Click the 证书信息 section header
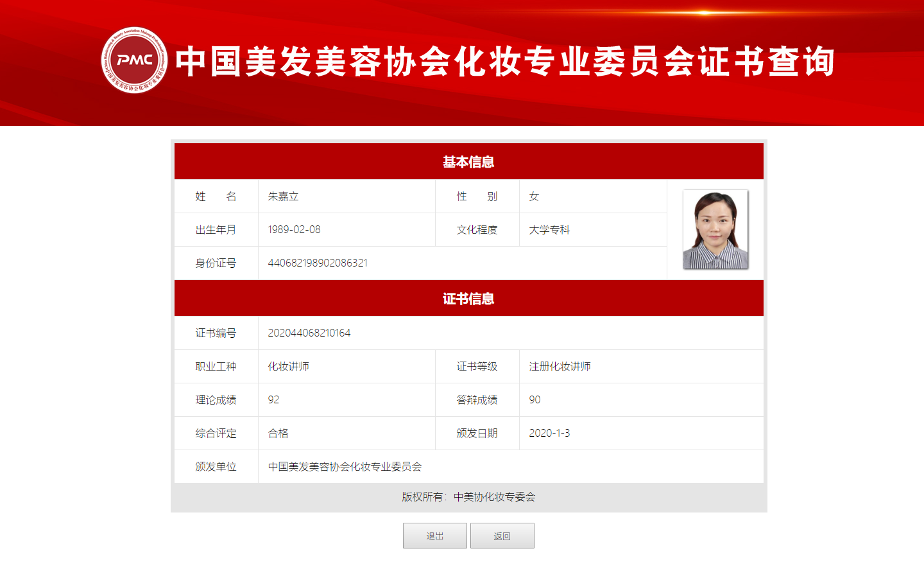Image resolution: width=924 pixels, height=578 pixels. (469, 298)
